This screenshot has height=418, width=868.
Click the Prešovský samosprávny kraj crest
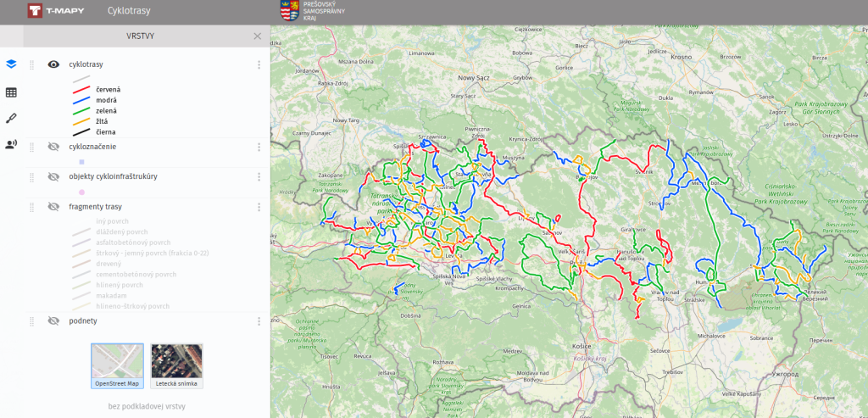[x=288, y=11]
